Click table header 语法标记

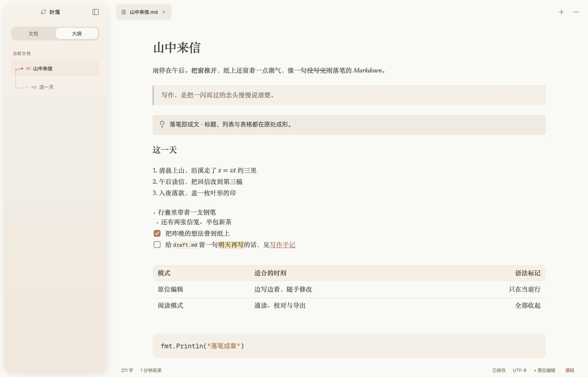click(528, 273)
